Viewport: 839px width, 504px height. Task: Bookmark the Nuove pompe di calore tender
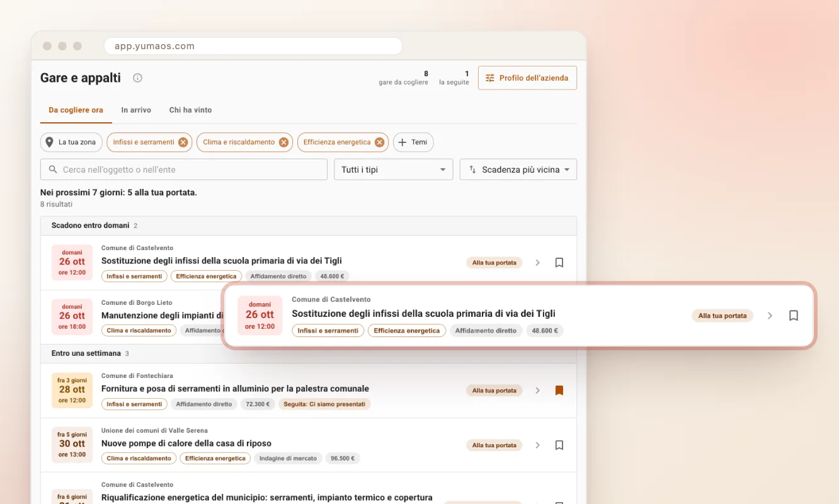coord(559,445)
